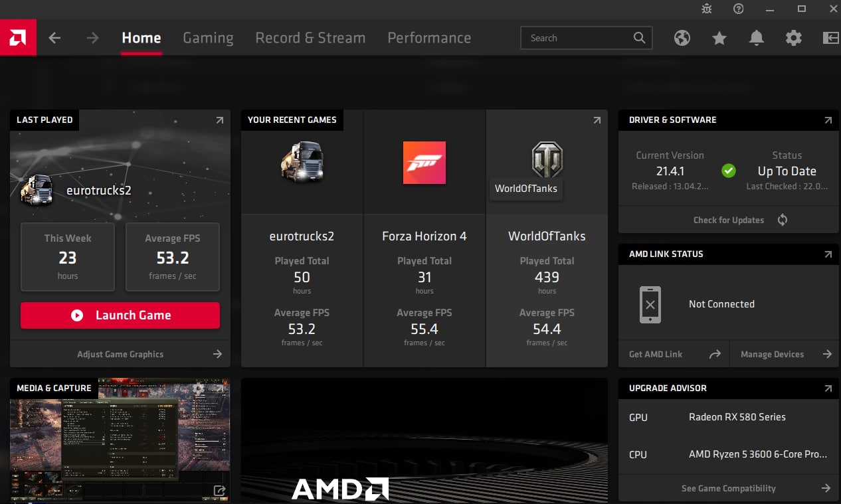
Task: Click the share arrow next to Get AMD Link
Action: 715,355
